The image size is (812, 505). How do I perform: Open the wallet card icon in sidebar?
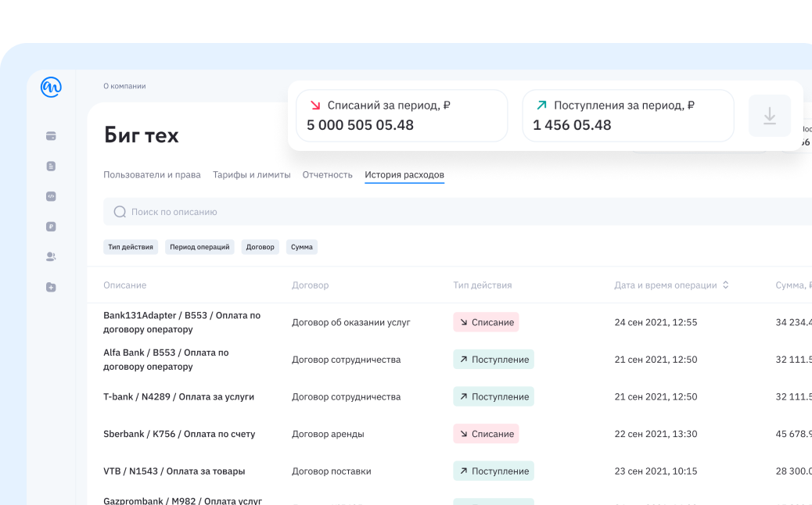(51, 136)
